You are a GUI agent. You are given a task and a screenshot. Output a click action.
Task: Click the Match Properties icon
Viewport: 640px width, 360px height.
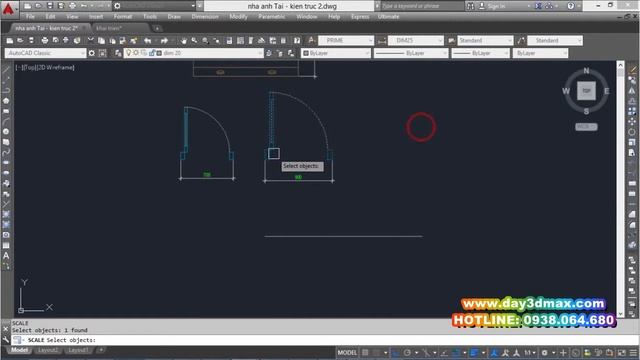click(x=133, y=40)
